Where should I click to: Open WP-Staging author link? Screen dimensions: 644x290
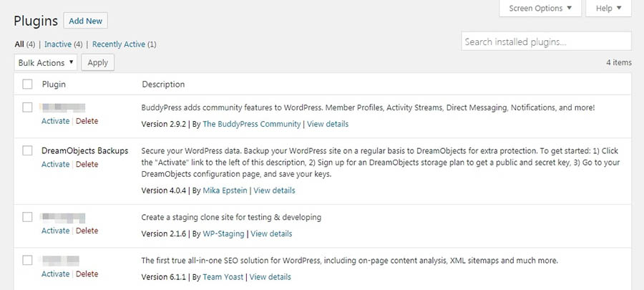[x=223, y=233]
